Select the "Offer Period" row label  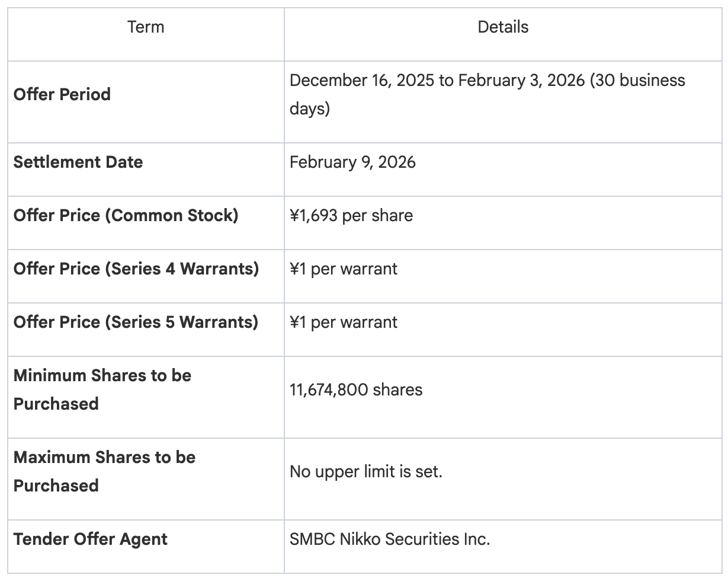(x=62, y=94)
